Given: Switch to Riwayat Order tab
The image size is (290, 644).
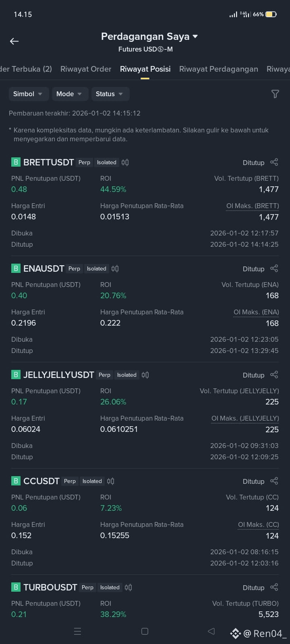Looking at the screenshot, I should (x=86, y=69).
